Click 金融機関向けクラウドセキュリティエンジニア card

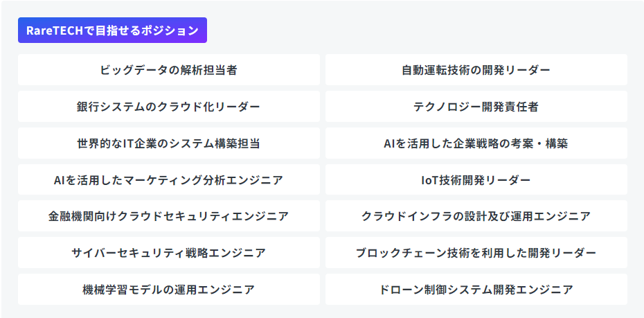(x=169, y=216)
